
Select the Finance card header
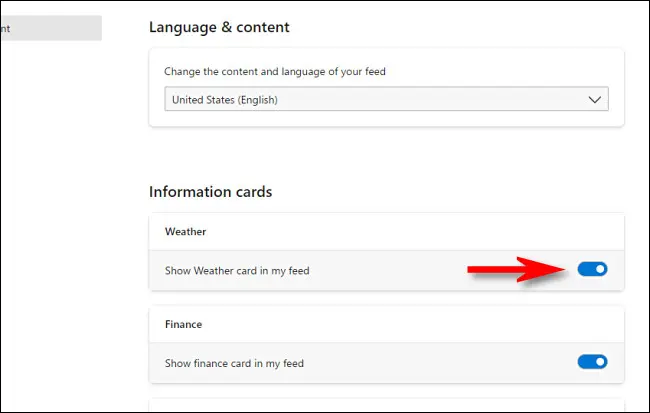185,325
